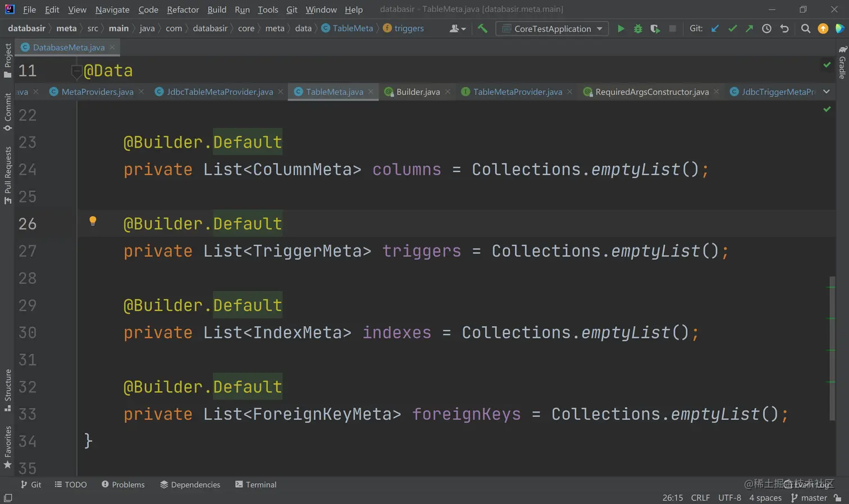Open the Refactor menu

(183, 10)
